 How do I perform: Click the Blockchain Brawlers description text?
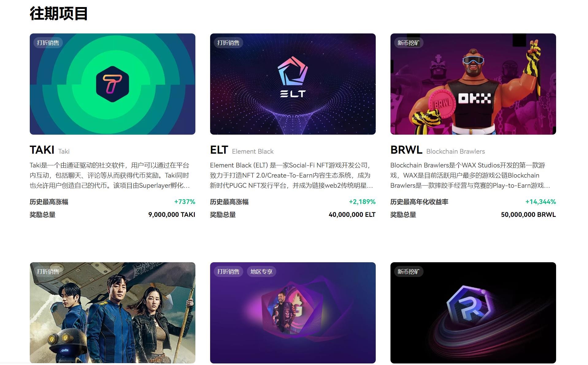[470, 175]
